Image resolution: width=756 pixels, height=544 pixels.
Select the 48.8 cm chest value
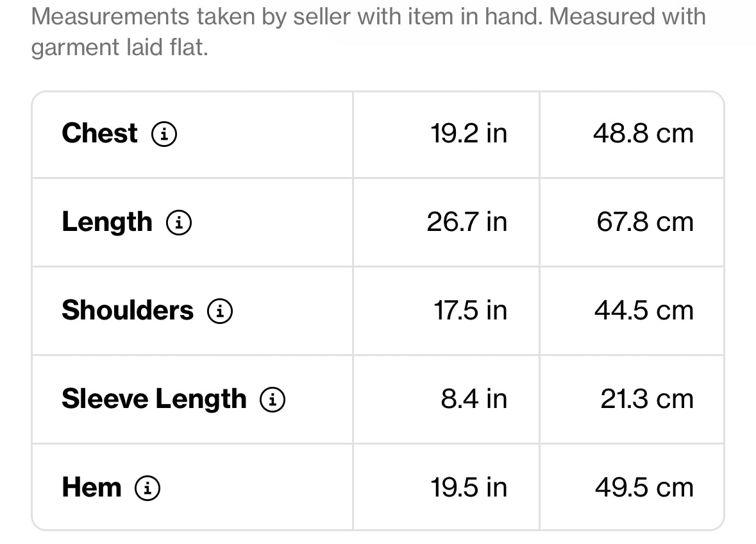click(x=643, y=133)
